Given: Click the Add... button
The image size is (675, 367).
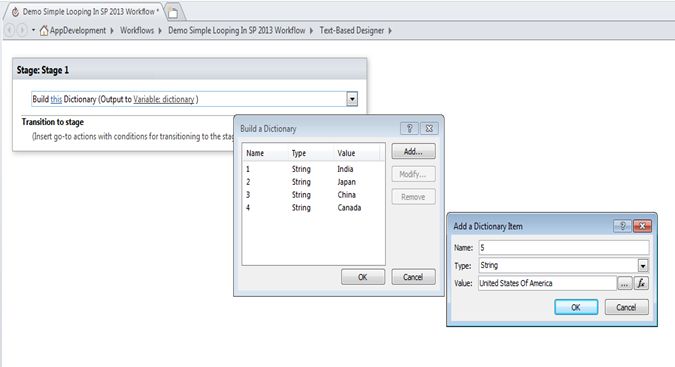Looking at the screenshot, I should coord(413,151).
